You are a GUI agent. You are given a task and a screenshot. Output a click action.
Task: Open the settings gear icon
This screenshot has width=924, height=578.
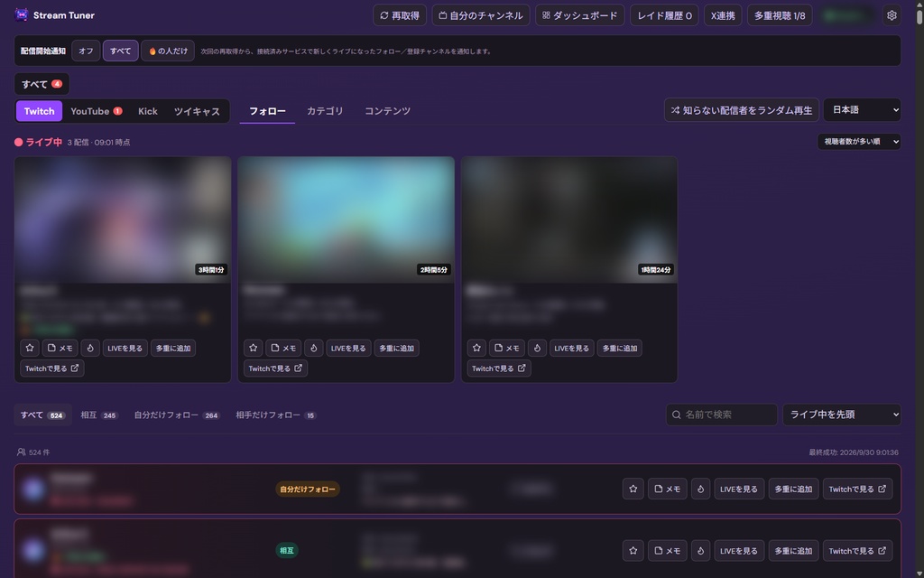point(892,15)
